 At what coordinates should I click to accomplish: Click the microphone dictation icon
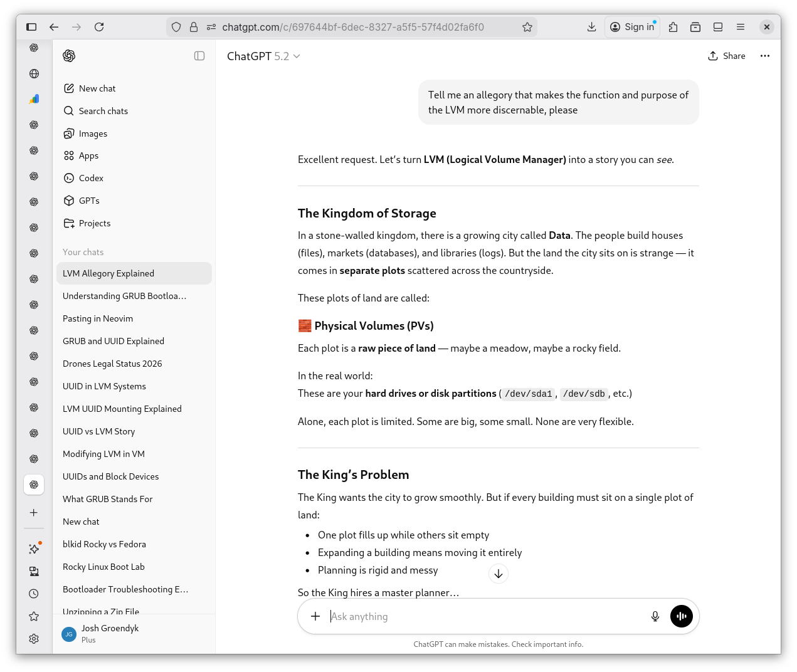(x=655, y=616)
